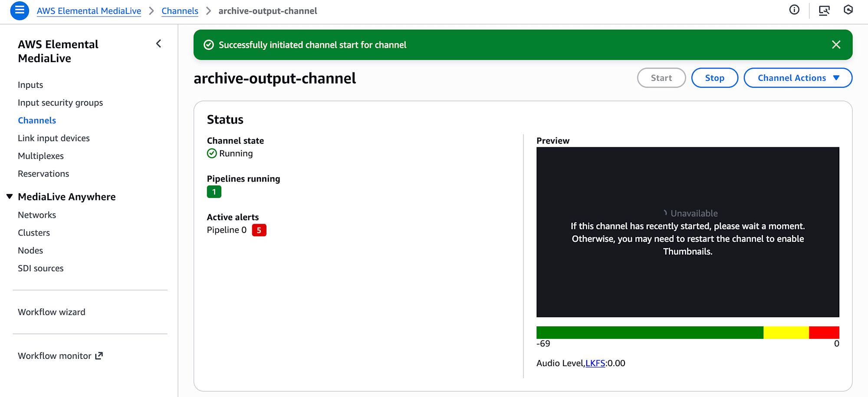This screenshot has height=397, width=868.
Task: Click the archive-output-channel breadcrumb text
Action: coord(268,11)
